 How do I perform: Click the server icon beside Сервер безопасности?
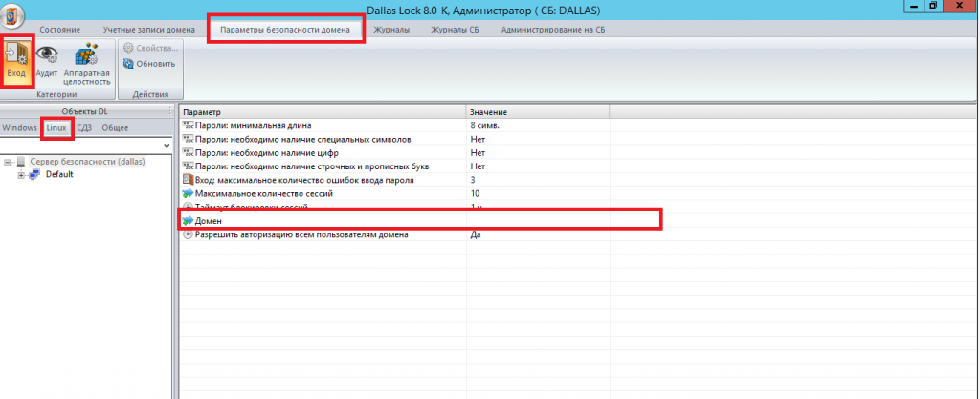point(22,162)
